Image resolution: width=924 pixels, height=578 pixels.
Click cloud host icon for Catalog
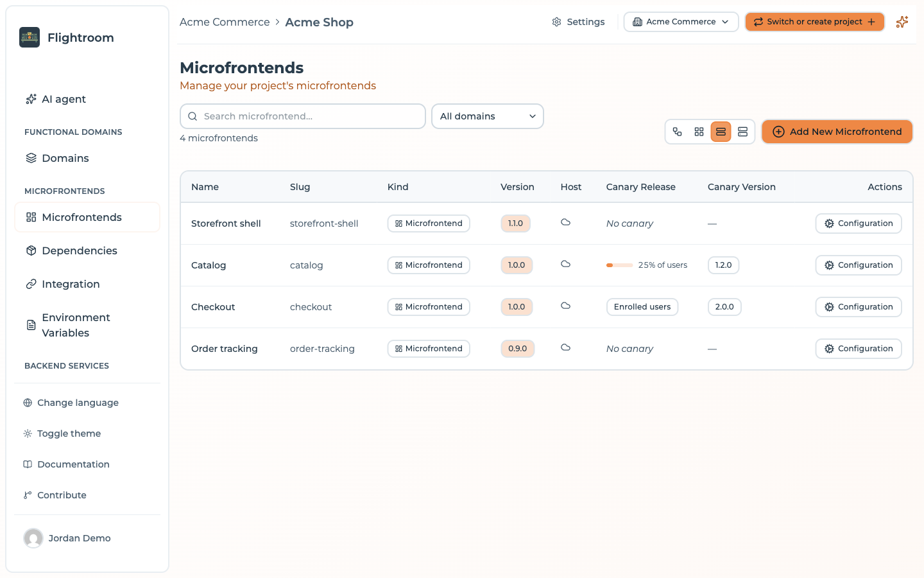[x=565, y=265]
